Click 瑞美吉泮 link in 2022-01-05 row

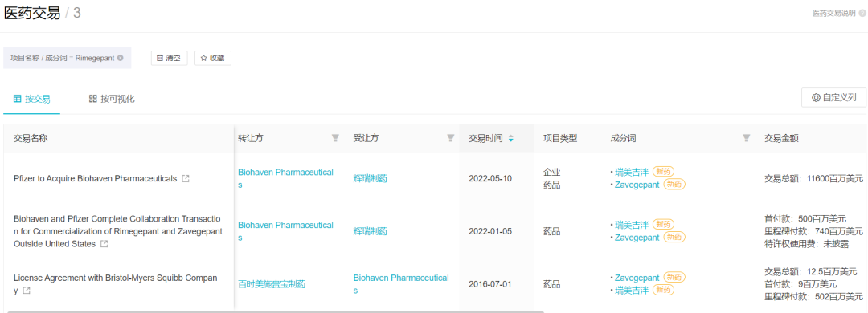pos(631,225)
